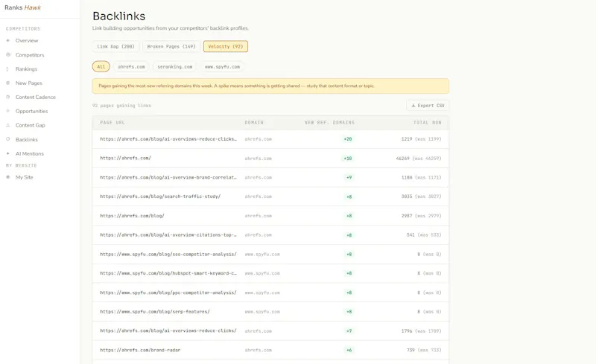Switch to Broken Pages (149) tab
Viewport: 596px width, 364px height.
pyautogui.click(x=171, y=46)
